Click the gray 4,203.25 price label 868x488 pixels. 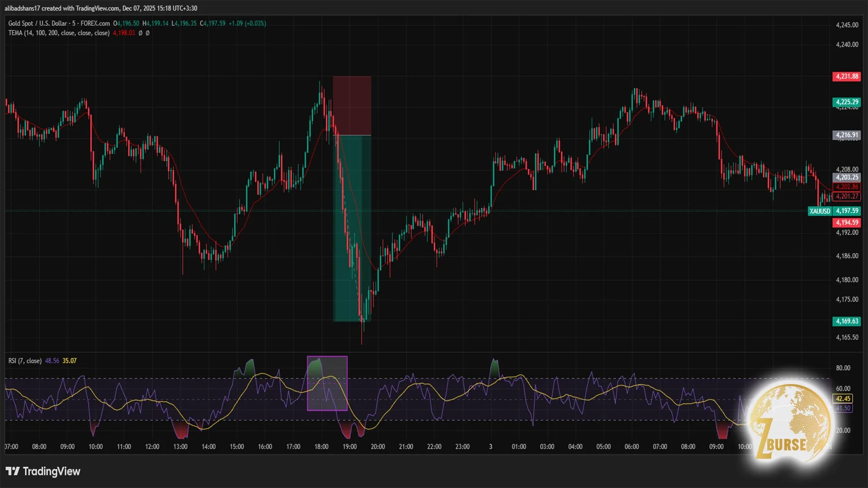846,178
